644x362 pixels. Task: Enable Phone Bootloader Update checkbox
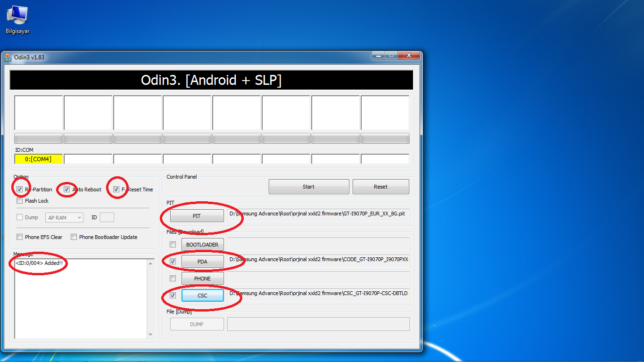[x=74, y=237]
